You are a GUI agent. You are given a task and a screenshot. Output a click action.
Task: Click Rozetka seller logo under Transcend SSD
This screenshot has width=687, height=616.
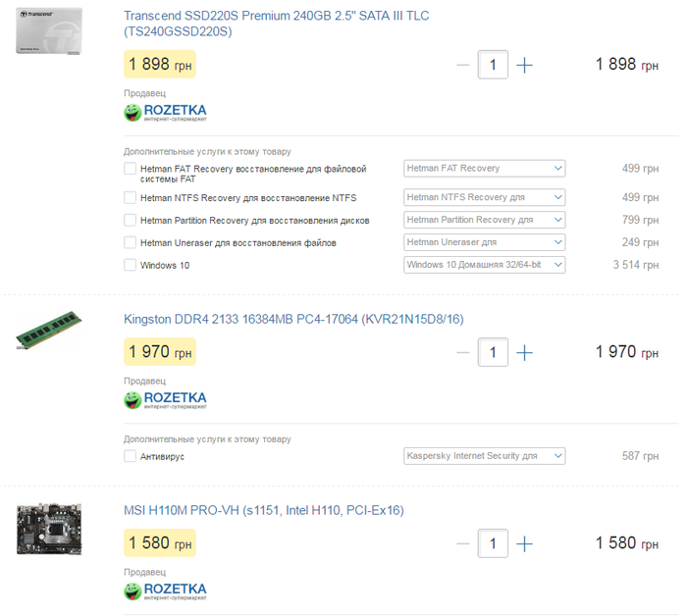(165, 113)
